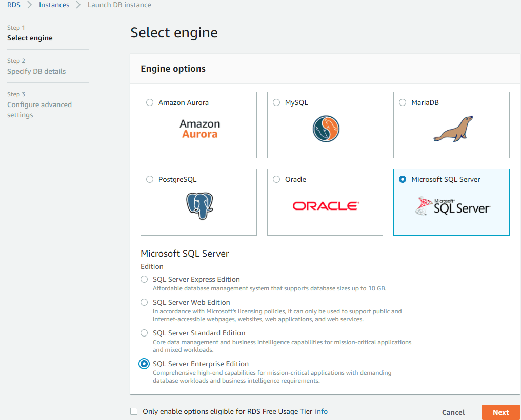Click the orange Next button
This screenshot has height=420, width=521.
[500, 412]
